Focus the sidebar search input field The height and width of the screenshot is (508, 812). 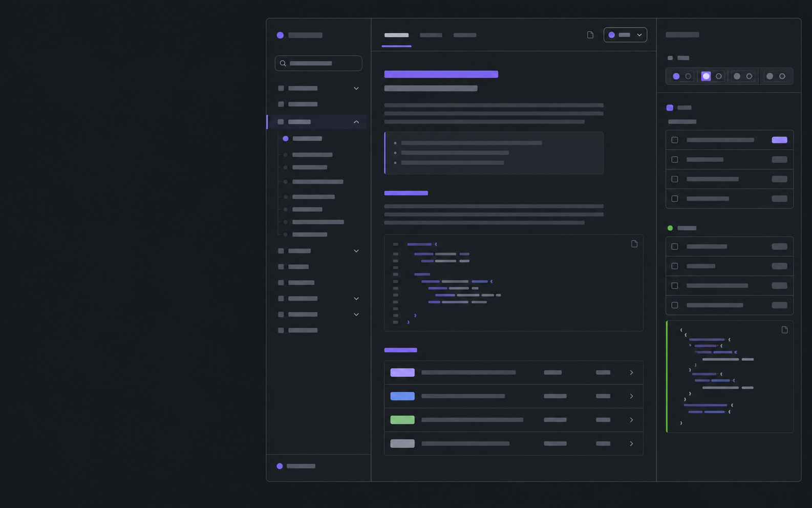click(318, 63)
